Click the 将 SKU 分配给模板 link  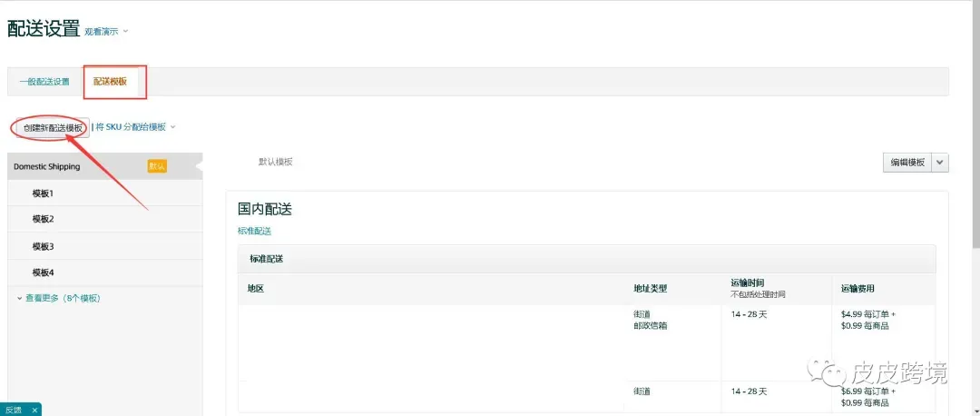pyautogui.click(x=132, y=127)
